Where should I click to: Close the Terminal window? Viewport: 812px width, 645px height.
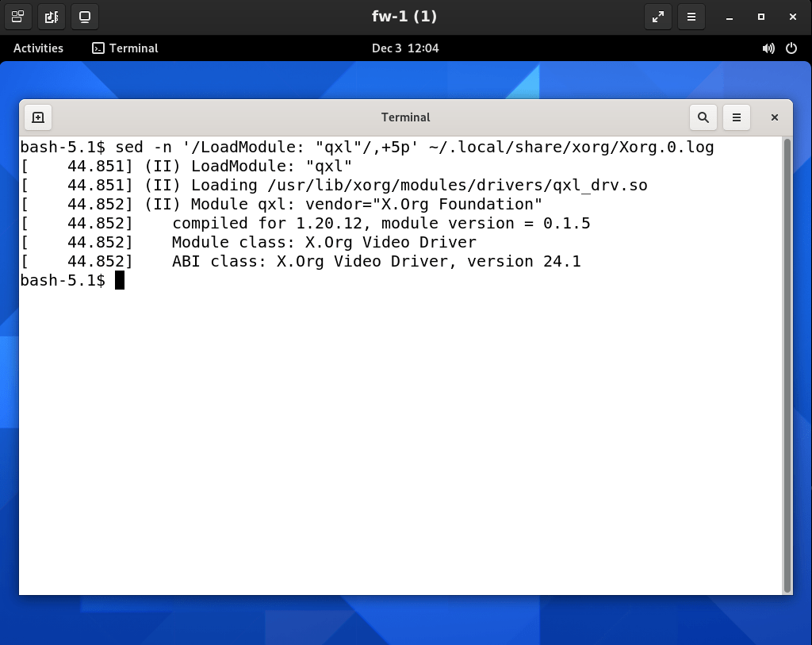(775, 117)
